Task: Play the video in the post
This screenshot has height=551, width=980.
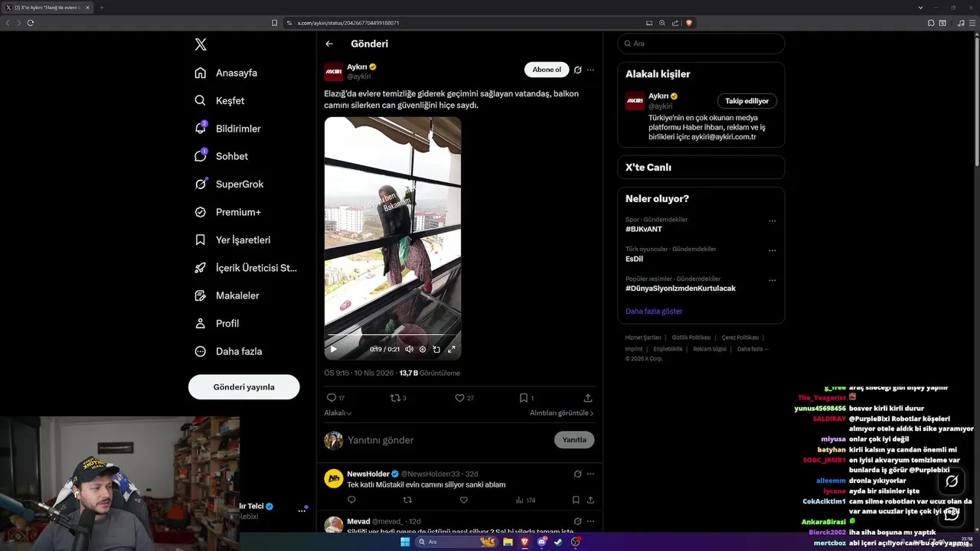Action: tap(333, 349)
